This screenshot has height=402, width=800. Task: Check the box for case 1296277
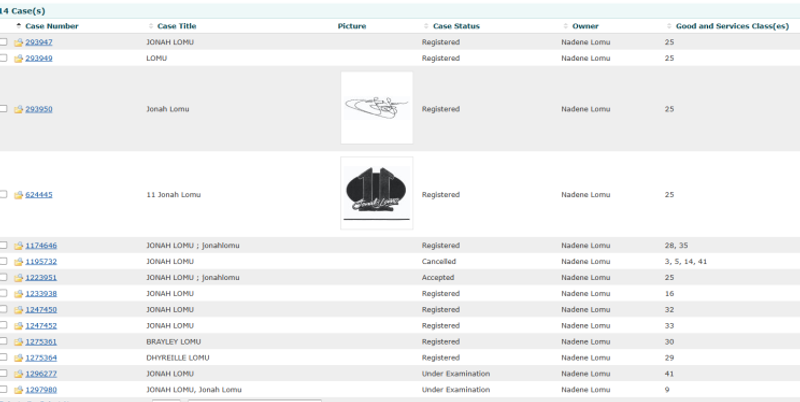pyautogui.click(x=4, y=373)
